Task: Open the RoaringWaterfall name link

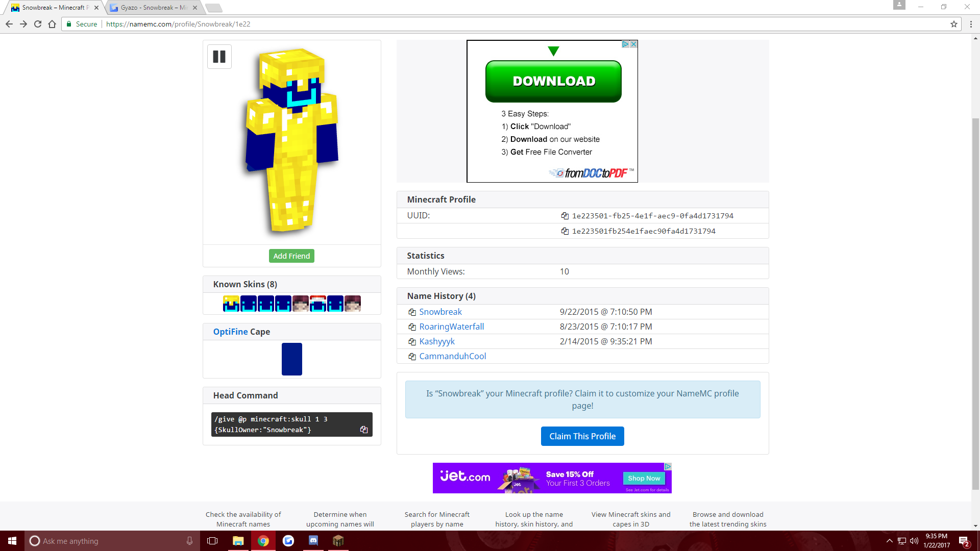Action: pyautogui.click(x=451, y=327)
